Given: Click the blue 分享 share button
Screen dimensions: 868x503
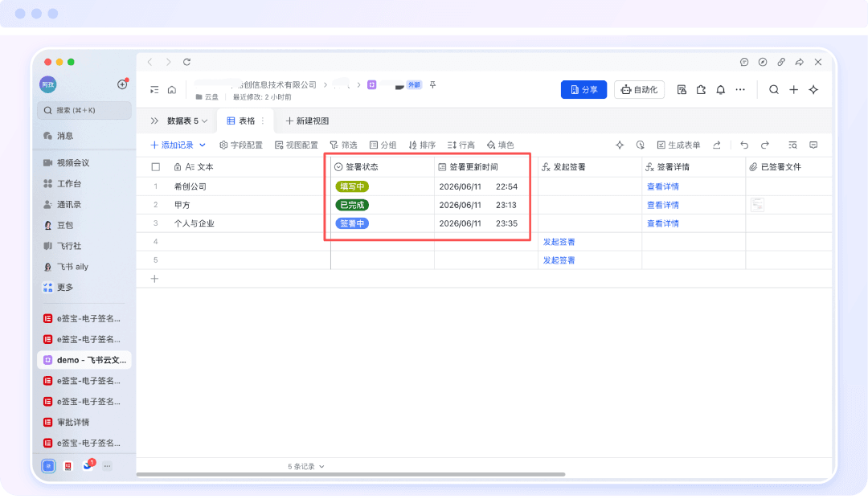Looking at the screenshot, I should [x=583, y=90].
